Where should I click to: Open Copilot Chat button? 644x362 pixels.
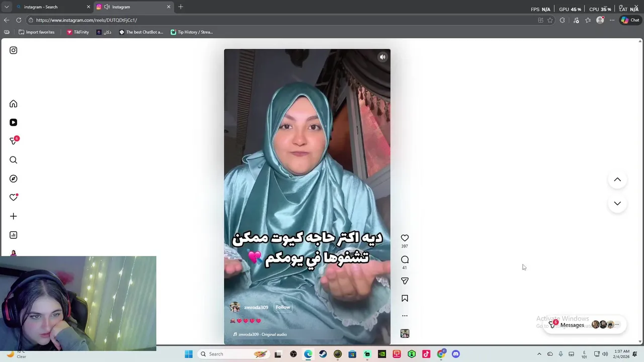pos(630,20)
